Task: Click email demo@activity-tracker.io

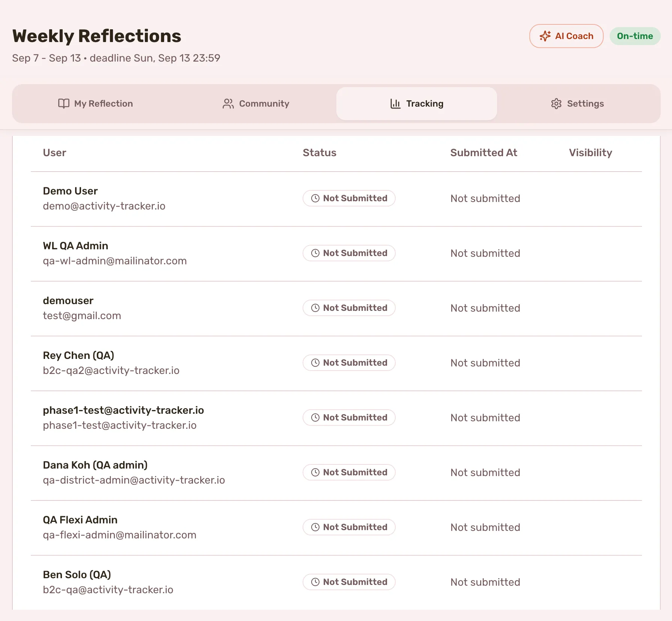Action: [x=104, y=206]
